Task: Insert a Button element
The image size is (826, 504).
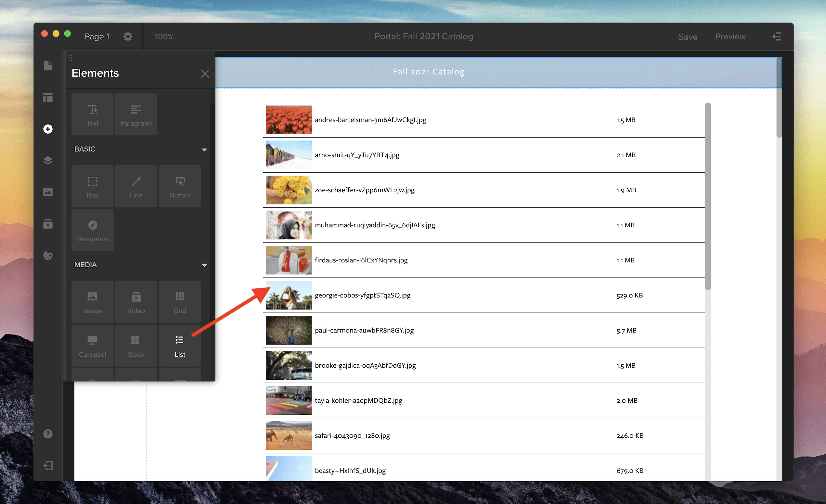Action: tap(180, 186)
